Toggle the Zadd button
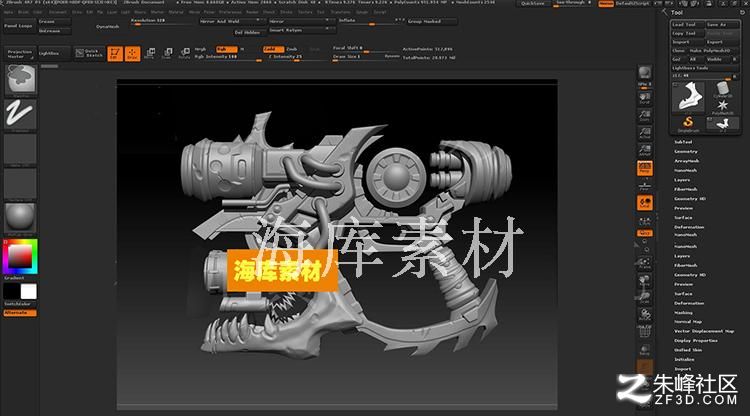The width and height of the screenshot is (750, 416). click(x=273, y=49)
